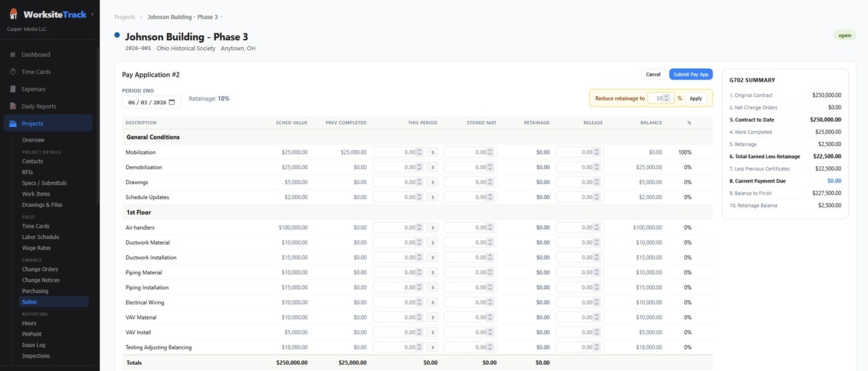Screen dimensions: 868x371
Task: Go to Projects breadcrumb link
Action: tap(125, 17)
